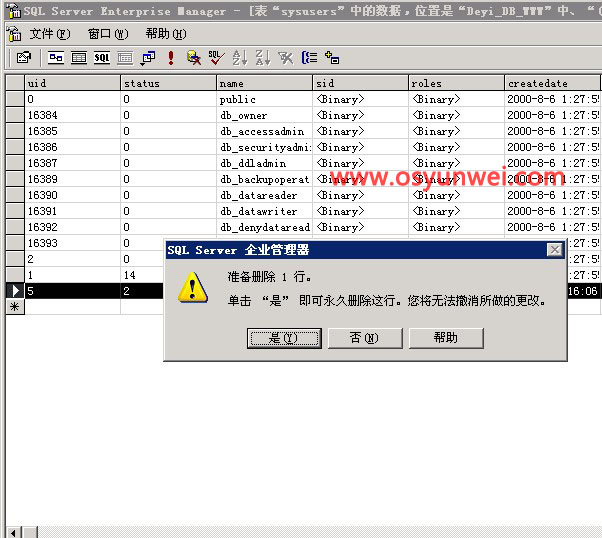The height and width of the screenshot is (538, 602).
Task: Cancel deletion with 否(N) button
Action: pos(366,338)
